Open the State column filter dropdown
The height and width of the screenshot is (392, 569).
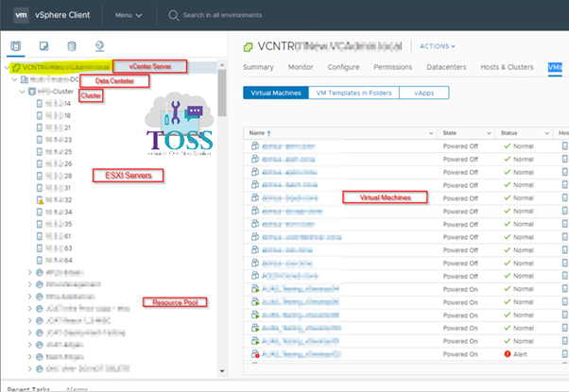[x=489, y=133]
